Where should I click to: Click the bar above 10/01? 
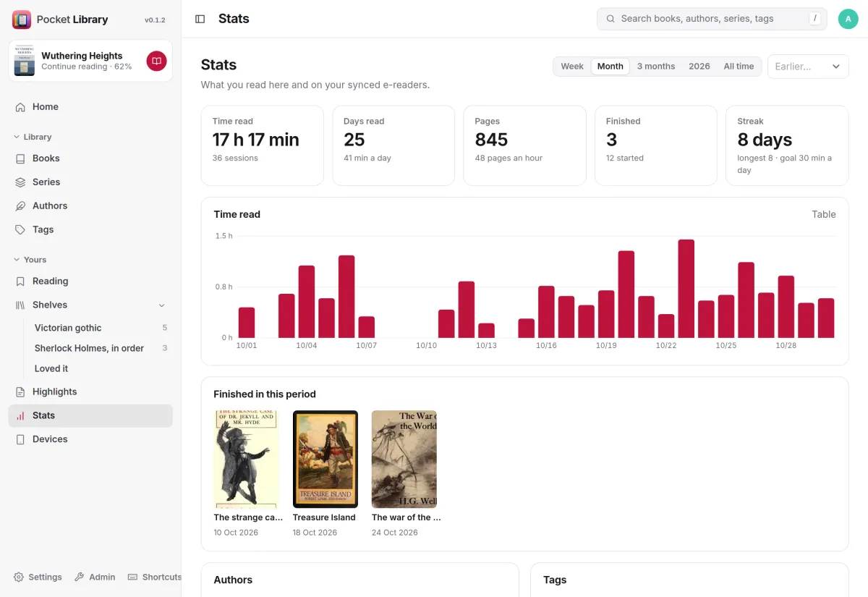tap(247, 323)
